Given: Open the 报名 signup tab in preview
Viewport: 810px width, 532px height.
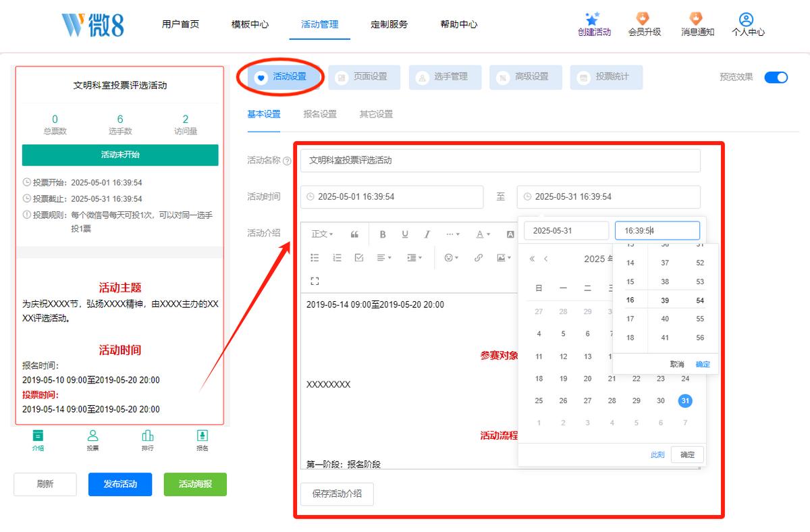Looking at the screenshot, I should (x=202, y=440).
